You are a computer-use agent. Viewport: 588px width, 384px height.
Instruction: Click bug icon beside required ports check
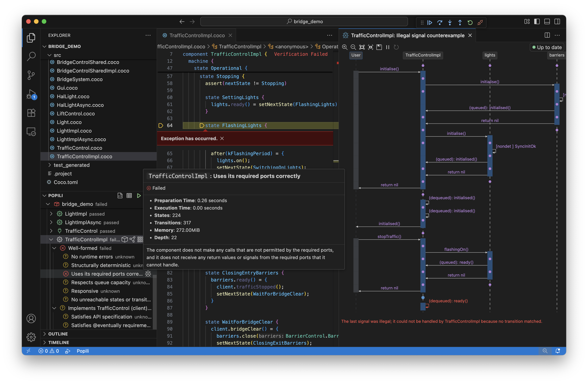coord(148,274)
